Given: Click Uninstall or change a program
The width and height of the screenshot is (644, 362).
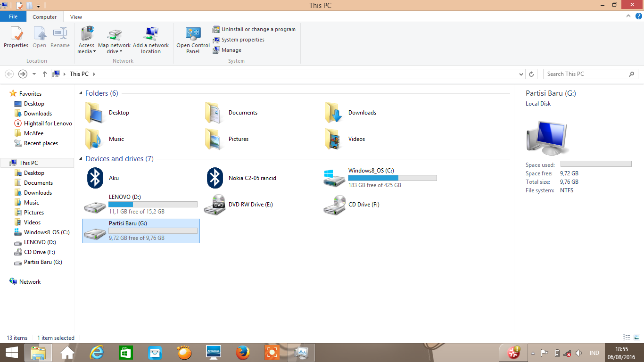Looking at the screenshot, I should [254, 29].
